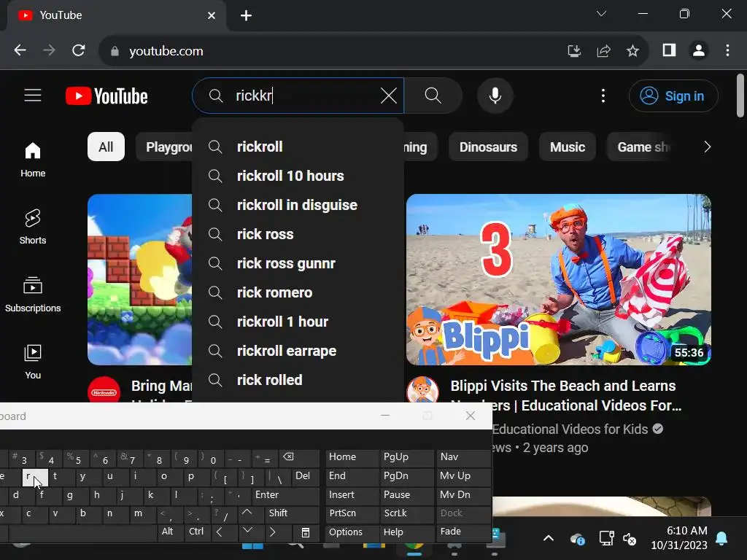Open the Nintendo channel avatar
747x560 pixels.
104,391
